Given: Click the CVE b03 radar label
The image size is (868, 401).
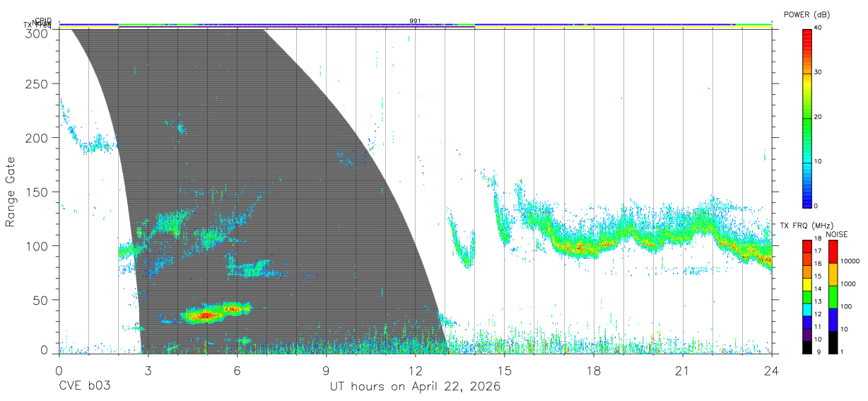Looking at the screenshot, I should click(x=84, y=387).
